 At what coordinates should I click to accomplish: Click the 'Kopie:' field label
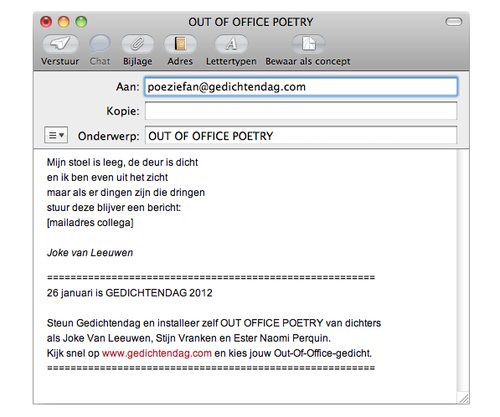coord(123,111)
